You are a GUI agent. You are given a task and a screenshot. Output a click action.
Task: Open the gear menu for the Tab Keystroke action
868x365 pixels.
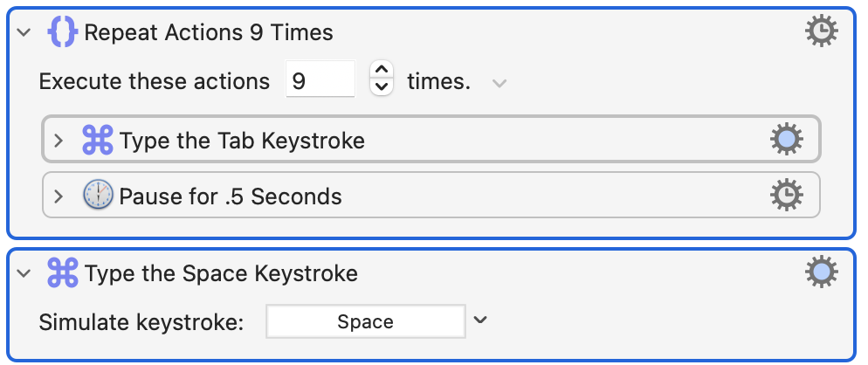coord(786,140)
